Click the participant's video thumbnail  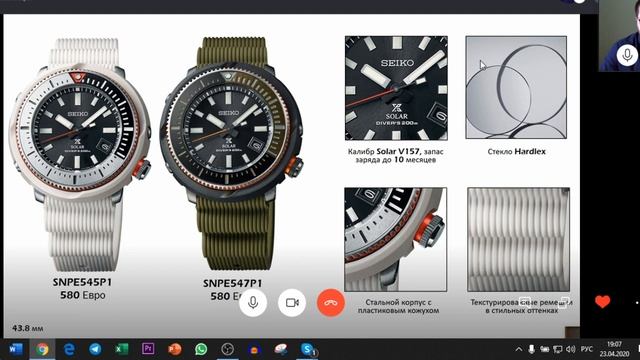click(x=619, y=36)
